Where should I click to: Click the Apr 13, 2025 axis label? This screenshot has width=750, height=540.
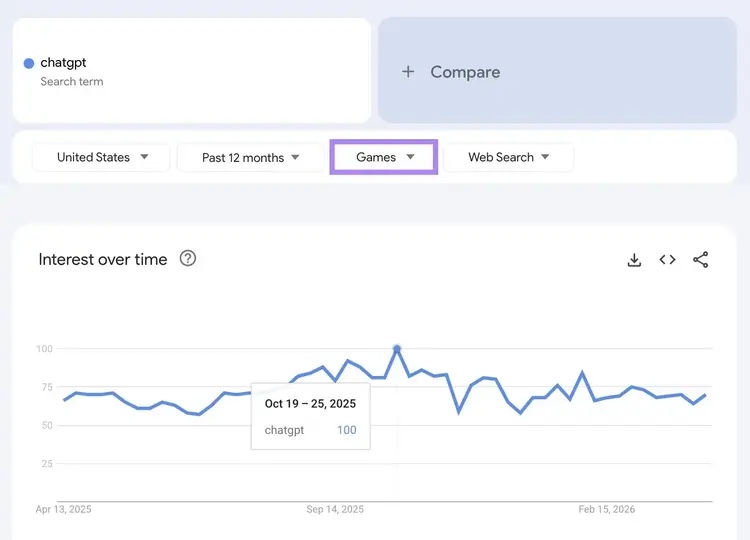coord(63,509)
